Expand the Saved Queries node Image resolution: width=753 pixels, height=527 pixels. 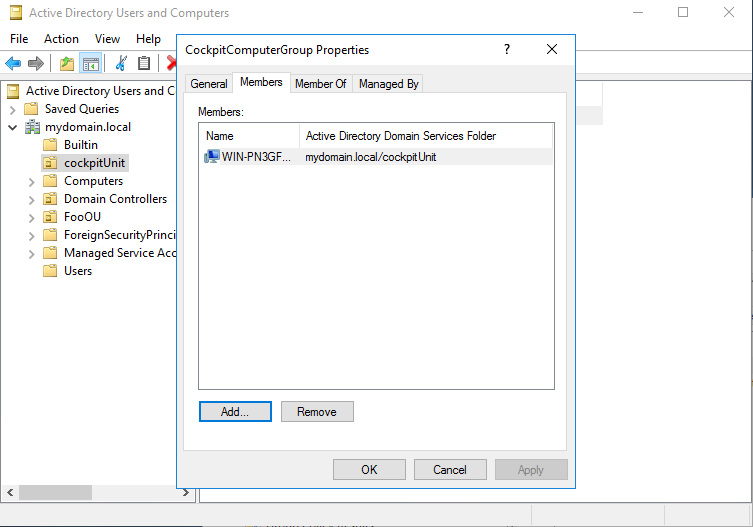pos(12,110)
